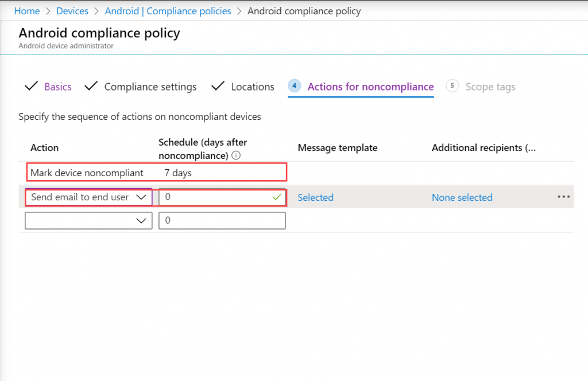This screenshot has height=381, width=588.
Task: Click the schedule input in the empty bottom row
Action: (x=222, y=220)
